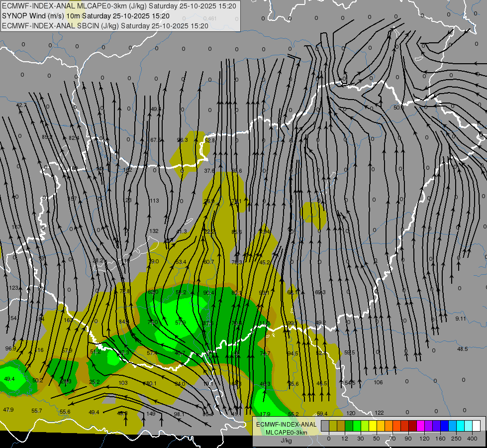Click the legend title MLCAPE0-3km

click(286, 433)
